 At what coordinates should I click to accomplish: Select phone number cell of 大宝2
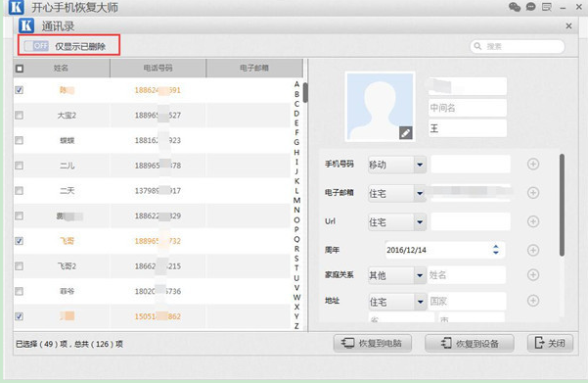point(158,116)
